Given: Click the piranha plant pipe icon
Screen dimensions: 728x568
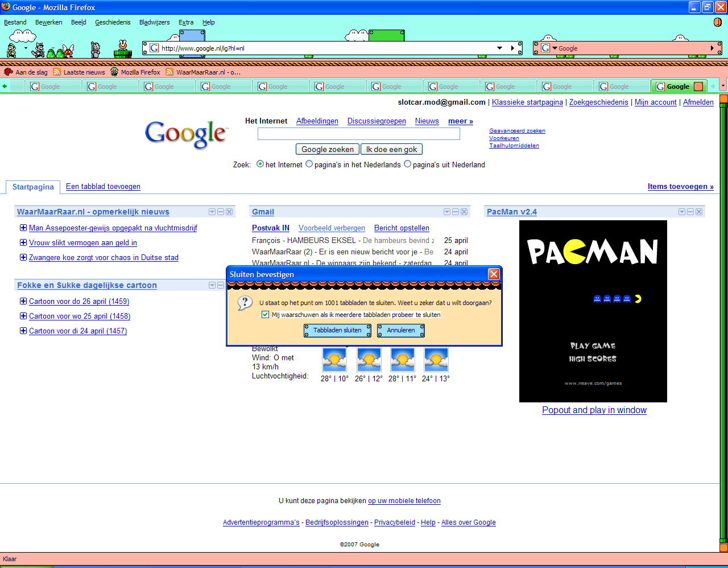Looking at the screenshot, I should click(122, 50).
